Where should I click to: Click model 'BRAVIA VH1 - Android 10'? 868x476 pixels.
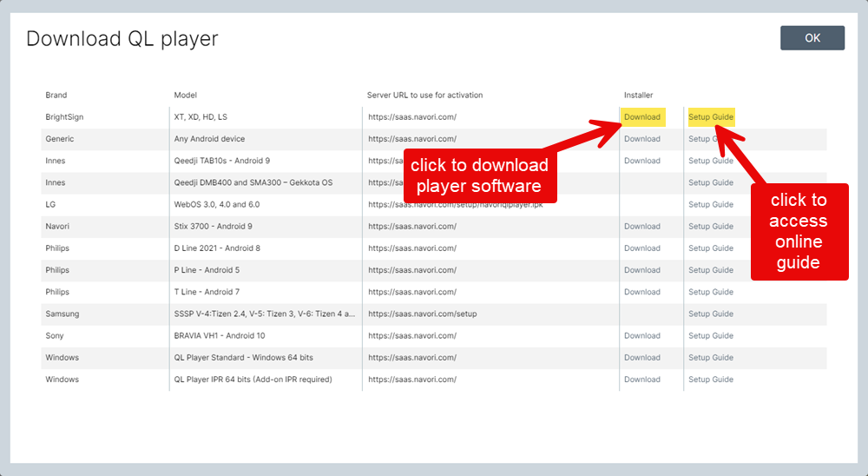tap(220, 336)
